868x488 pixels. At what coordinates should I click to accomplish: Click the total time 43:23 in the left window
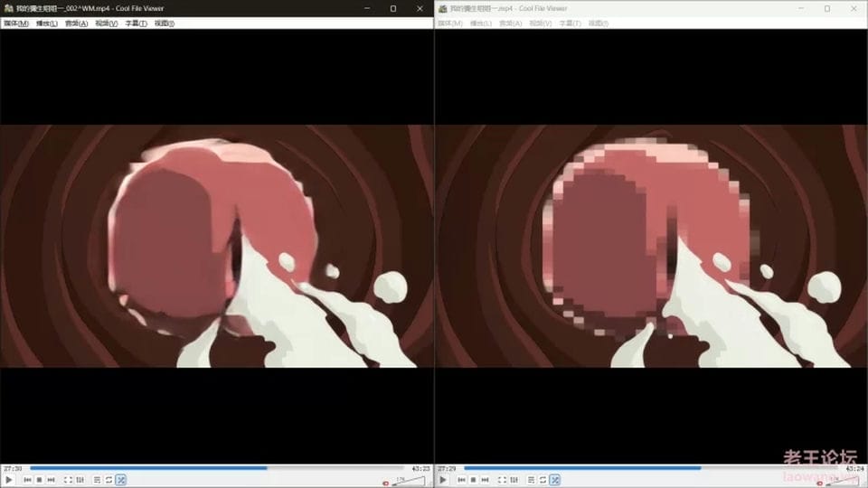click(420, 469)
